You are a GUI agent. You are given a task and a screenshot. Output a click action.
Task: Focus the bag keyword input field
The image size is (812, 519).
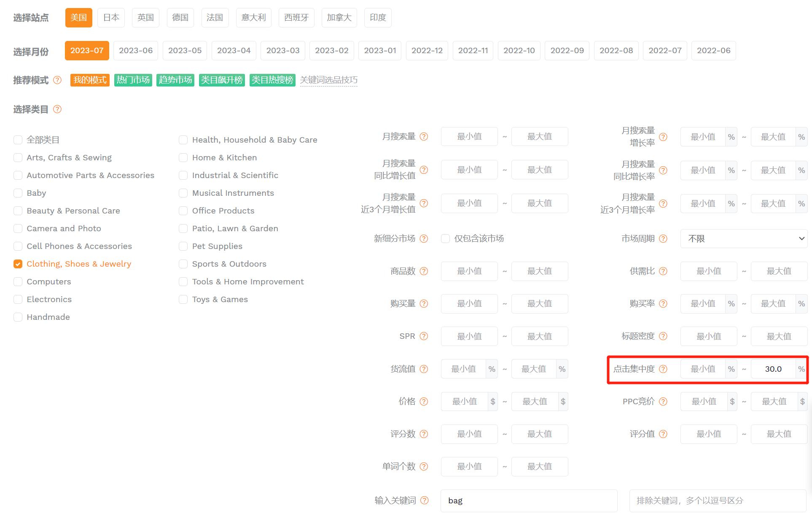click(529, 501)
